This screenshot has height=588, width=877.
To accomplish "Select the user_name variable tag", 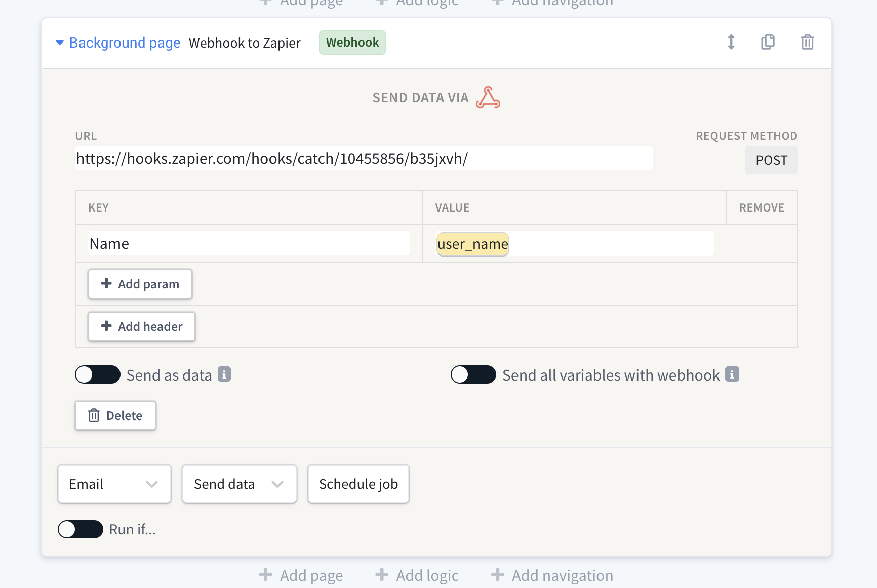I will (473, 244).
